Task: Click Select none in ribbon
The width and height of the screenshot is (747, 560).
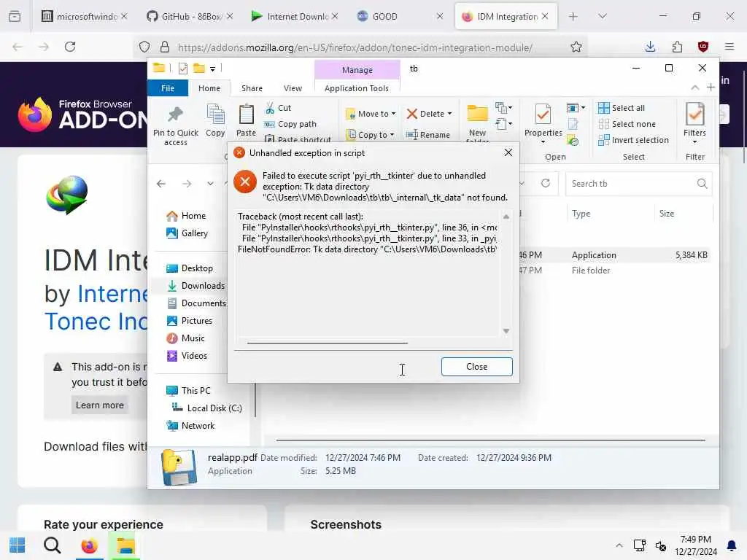Action: pyautogui.click(x=627, y=124)
